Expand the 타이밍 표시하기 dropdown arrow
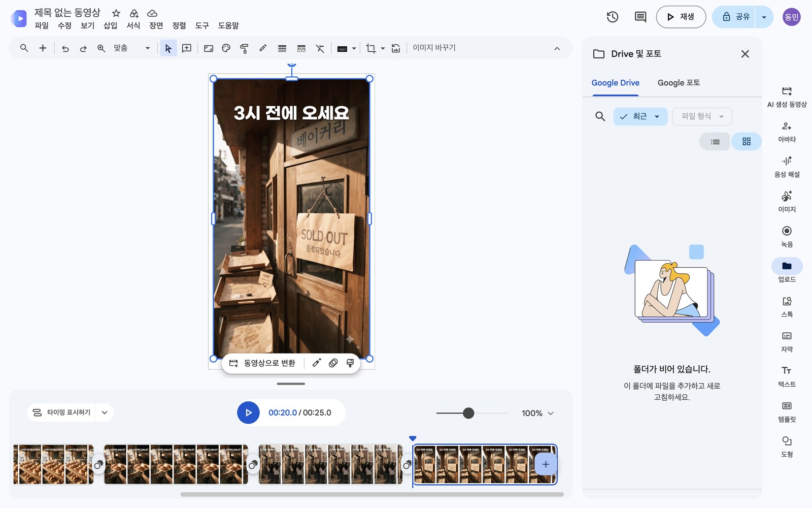This screenshot has height=508, width=812. 105,412
